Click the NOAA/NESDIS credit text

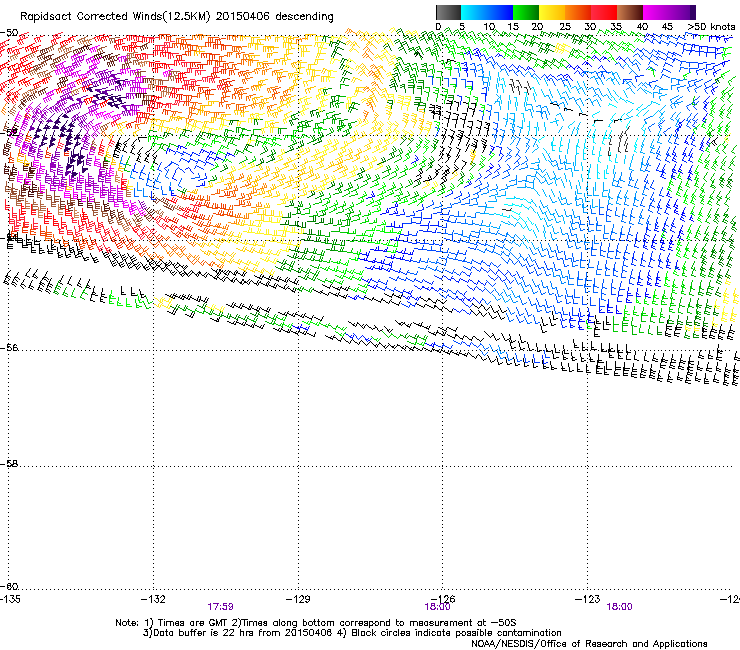coord(589,644)
